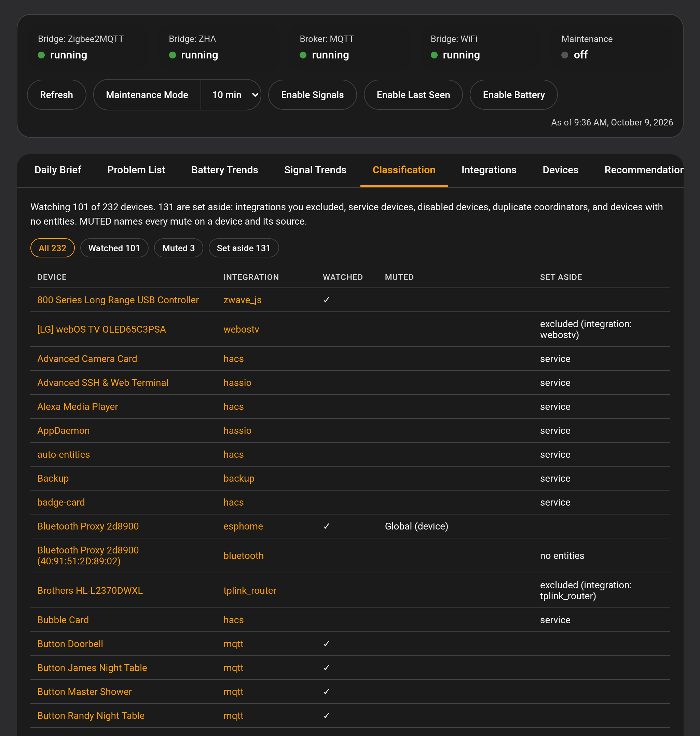This screenshot has height=736, width=700.
Task: Switch to the Daily Brief tab
Action: (x=58, y=170)
